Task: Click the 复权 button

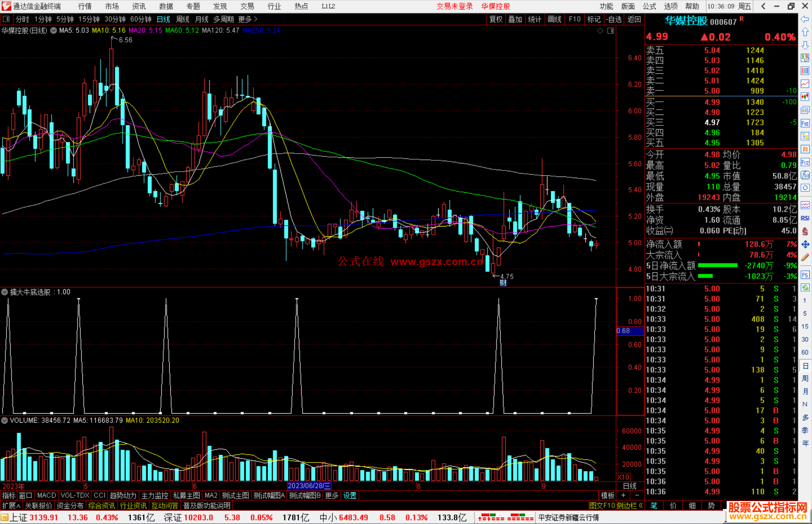Action: 496,19
